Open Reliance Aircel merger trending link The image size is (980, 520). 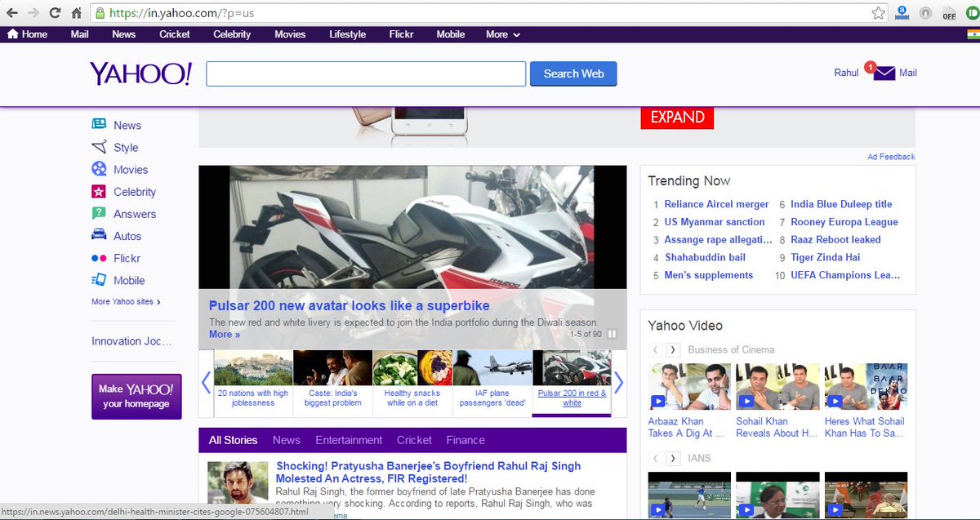[716, 204]
